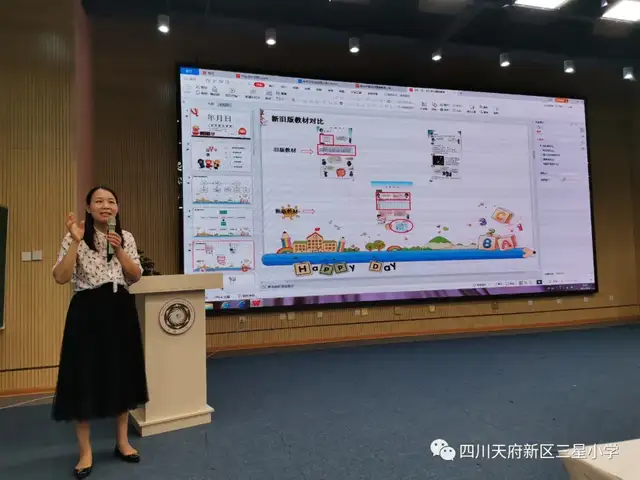Select the fifth highlighted slide thumbnail
640x480 pixels.
224,256
